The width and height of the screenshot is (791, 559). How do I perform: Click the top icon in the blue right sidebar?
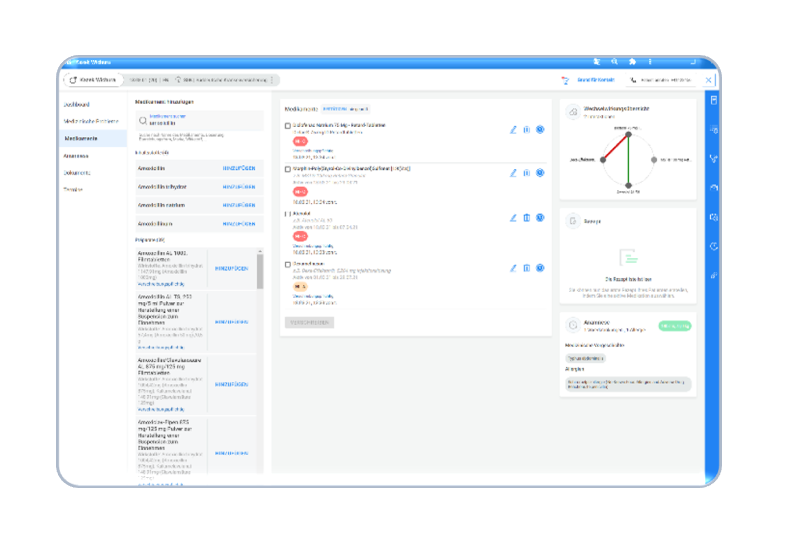pyautogui.click(x=713, y=100)
